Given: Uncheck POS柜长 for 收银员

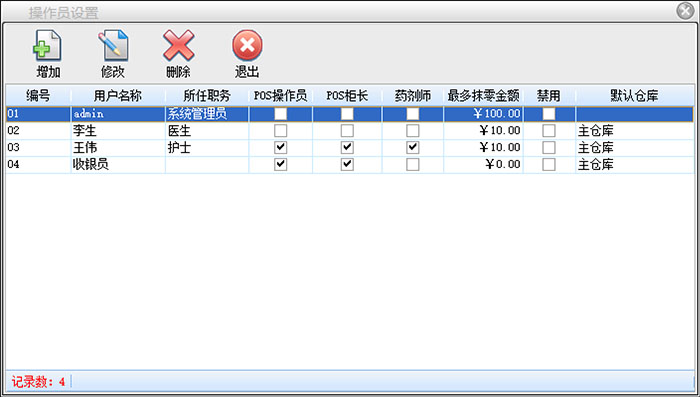Looking at the screenshot, I should (347, 164).
